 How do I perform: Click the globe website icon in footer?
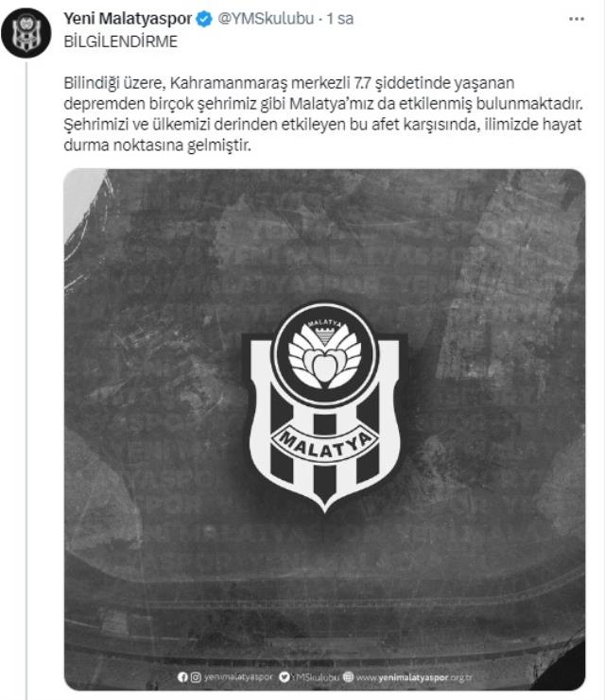click(348, 676)
